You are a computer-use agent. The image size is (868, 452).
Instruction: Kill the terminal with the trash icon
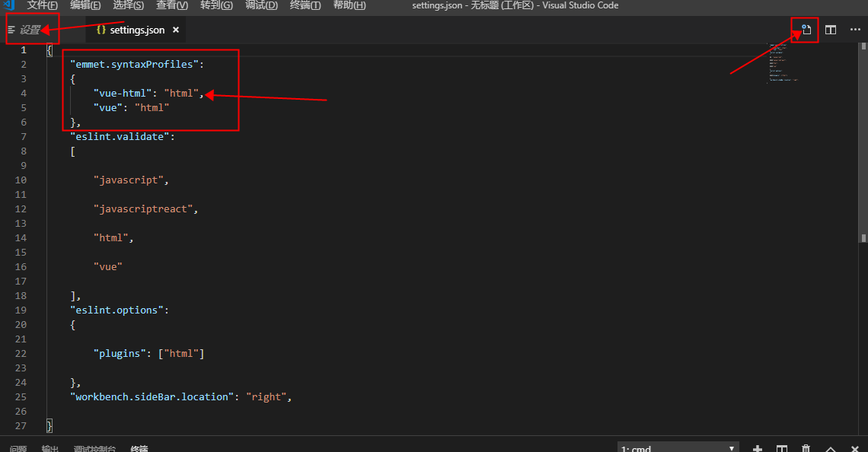806,449
